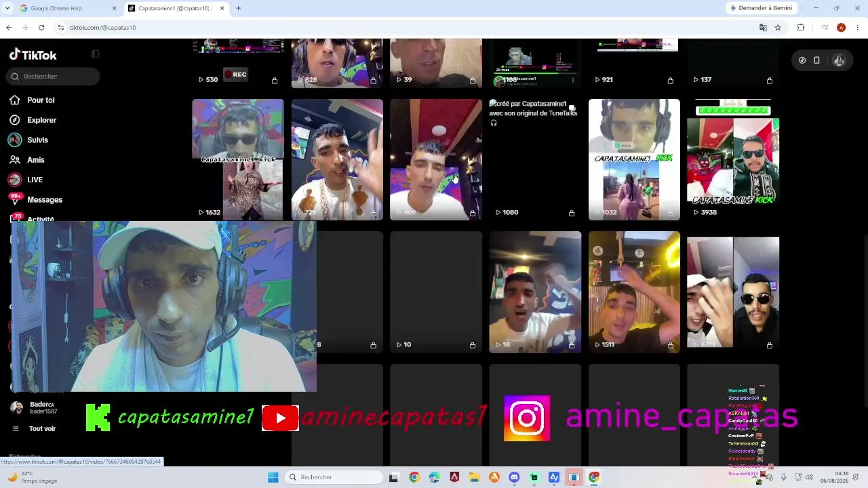
Task: Click the TikTok Rechercher search box
Action: tap(54, 77)
